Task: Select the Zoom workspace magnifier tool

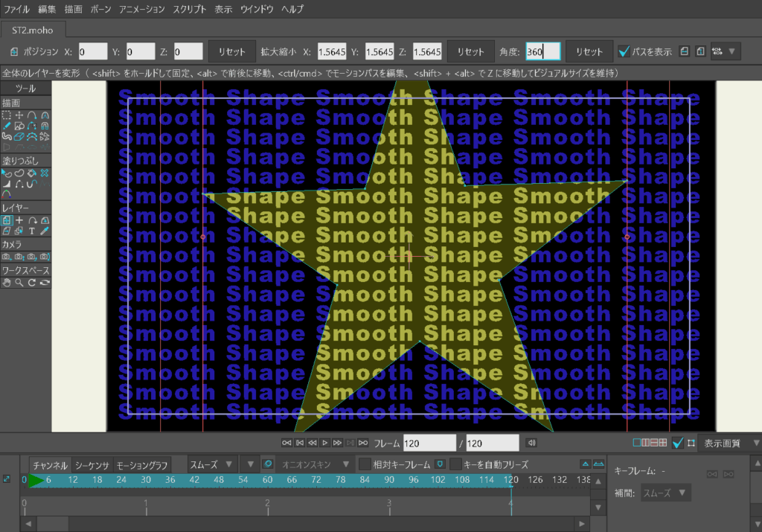Action: (x=19, y=283)
